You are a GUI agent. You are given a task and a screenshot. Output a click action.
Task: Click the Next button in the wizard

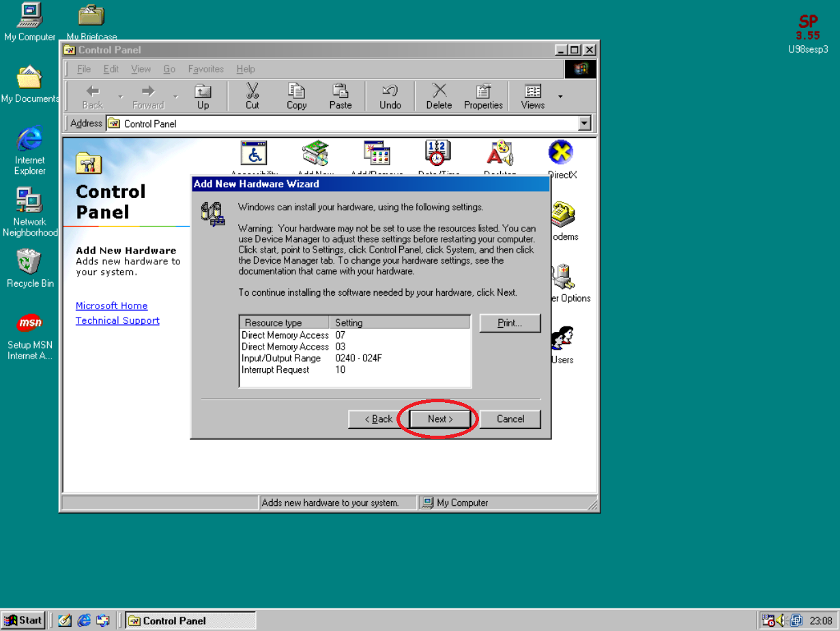[x=440, y=419]
